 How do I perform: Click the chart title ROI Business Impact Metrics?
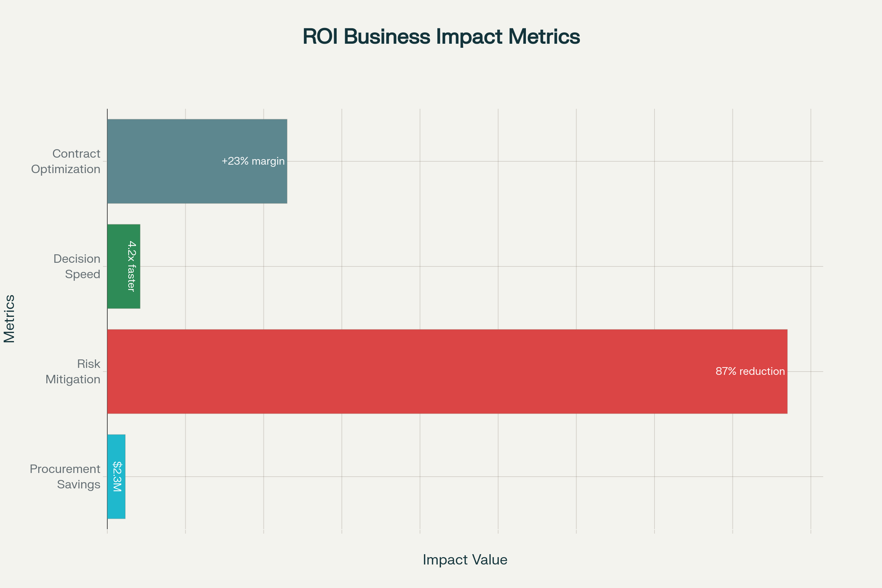tap(441, 37)
